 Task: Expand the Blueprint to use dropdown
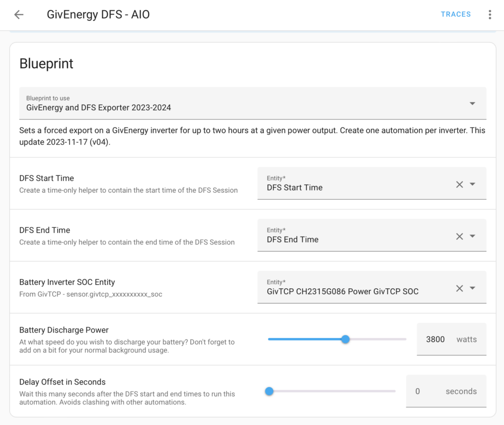472,103
